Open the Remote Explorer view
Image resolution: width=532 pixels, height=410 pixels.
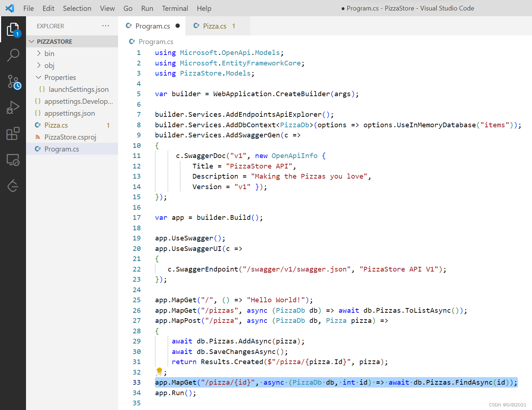pos(13,160)
